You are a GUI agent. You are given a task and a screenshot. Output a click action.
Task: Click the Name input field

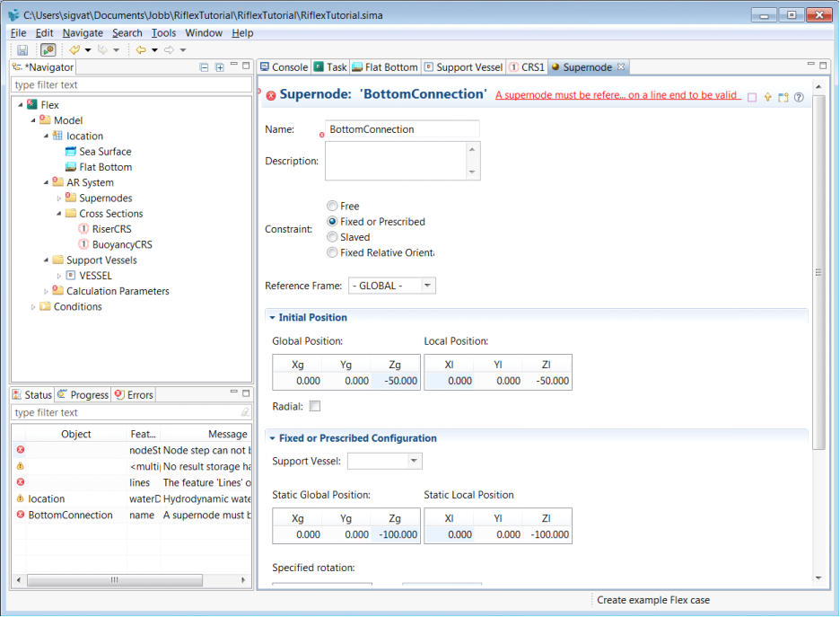(x=402, y=129)
